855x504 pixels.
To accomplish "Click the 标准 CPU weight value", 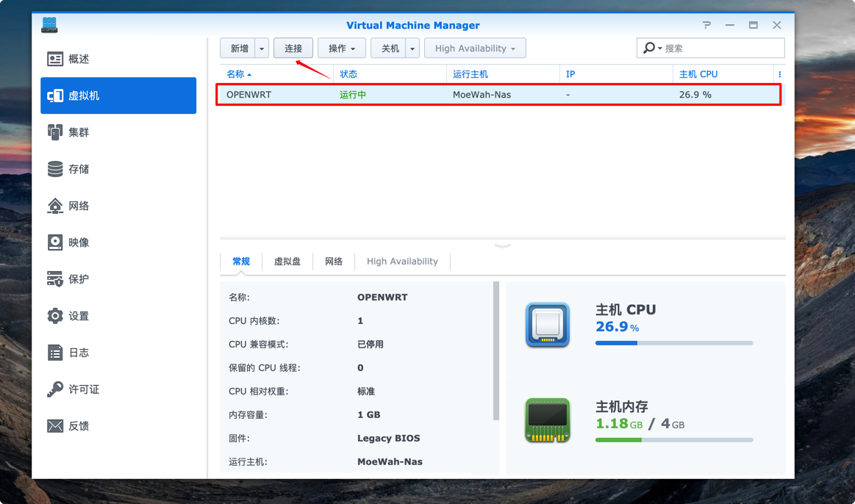I will (x=366, y=391).
